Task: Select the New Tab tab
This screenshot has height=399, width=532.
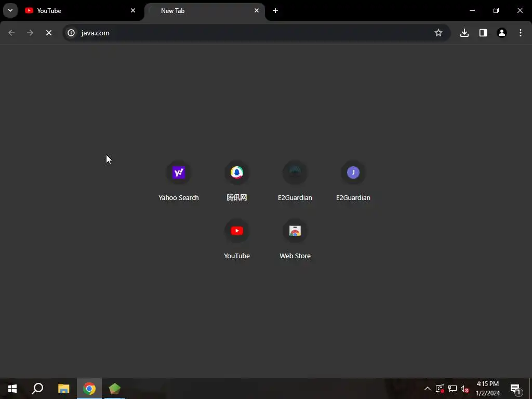Action: (x=205, y=11)
